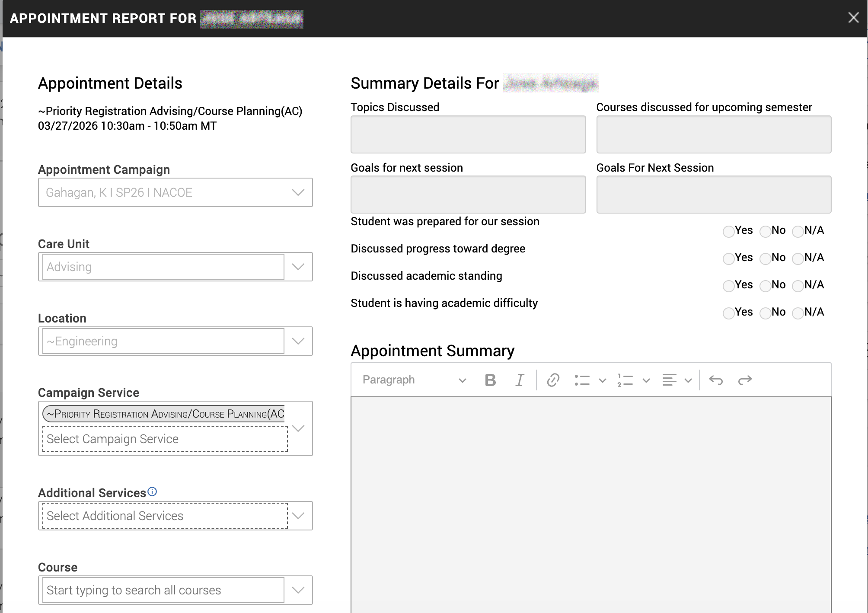Click Select Additional Services input
Viewport: 868px width, 613px height.
click(x=165, y=516)
